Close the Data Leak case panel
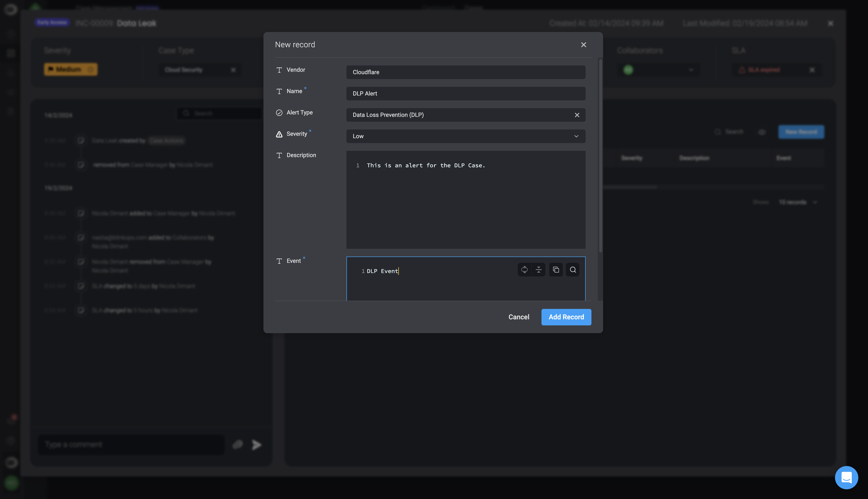Image resolution: width=868 pixels, height=499 pixels. 830,23
